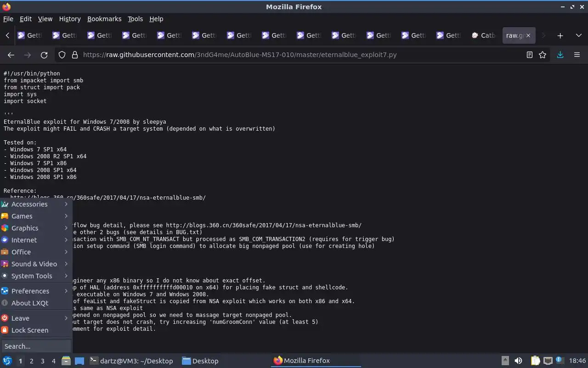Expand the Graphics submenu
Image resolution: width=588 pixels, height=368 pixels.
tap(36, 228)
